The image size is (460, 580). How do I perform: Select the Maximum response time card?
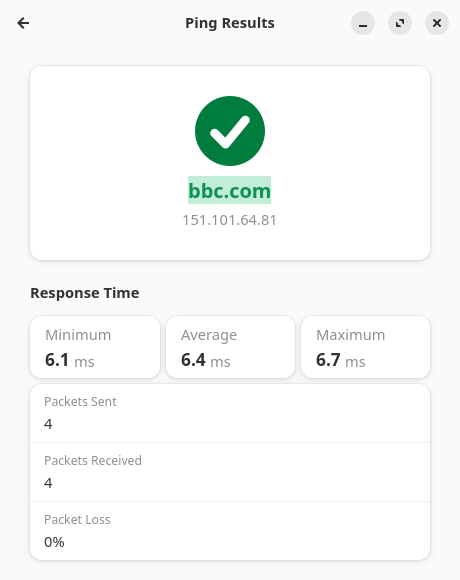coord(366,347)
